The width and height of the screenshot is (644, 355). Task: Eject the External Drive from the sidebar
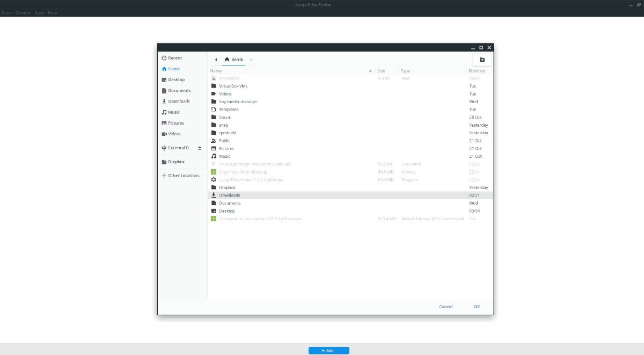pyautogui.click(x=200, y=148)
